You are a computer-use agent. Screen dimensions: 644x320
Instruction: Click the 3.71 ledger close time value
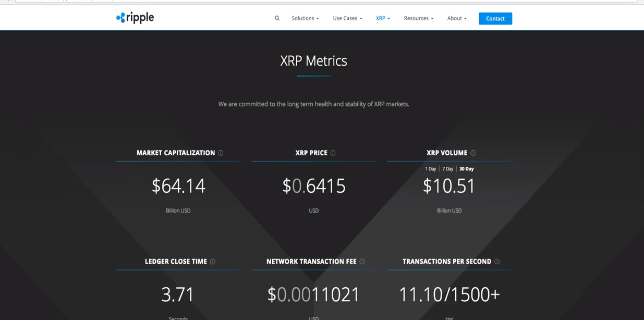coord(178,295)
